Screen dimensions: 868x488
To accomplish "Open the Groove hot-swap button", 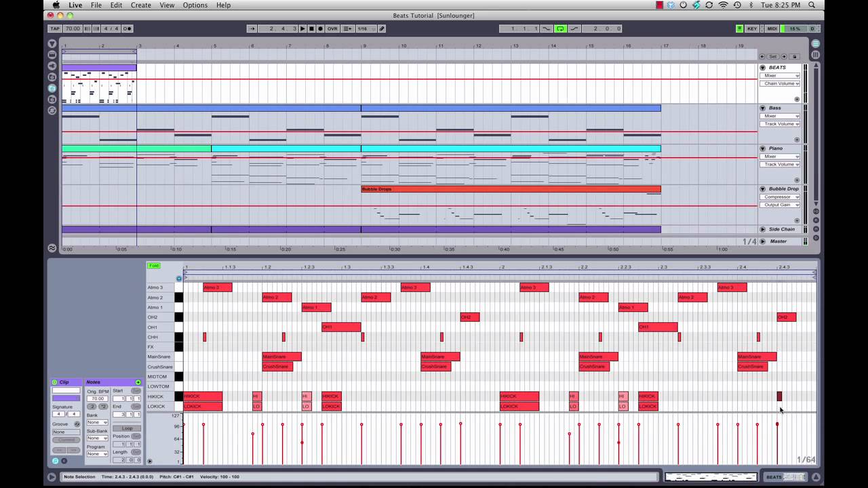I will pyautogui.click(x=77, y=424).
